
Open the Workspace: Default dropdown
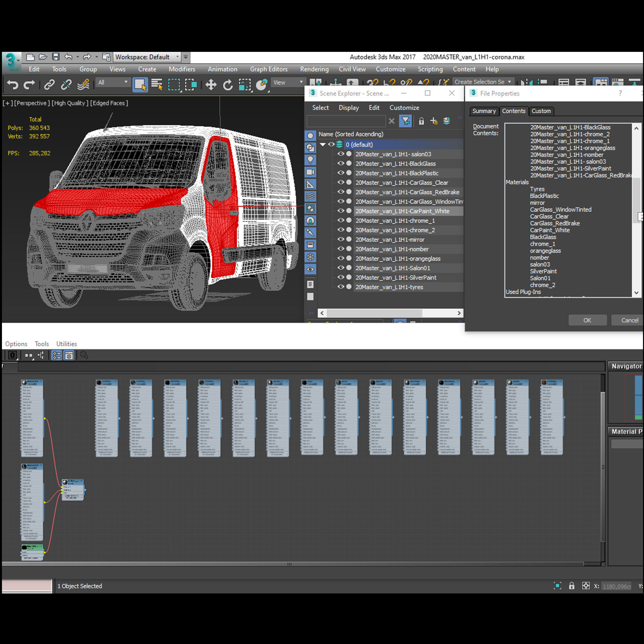(x=147, y=57)
